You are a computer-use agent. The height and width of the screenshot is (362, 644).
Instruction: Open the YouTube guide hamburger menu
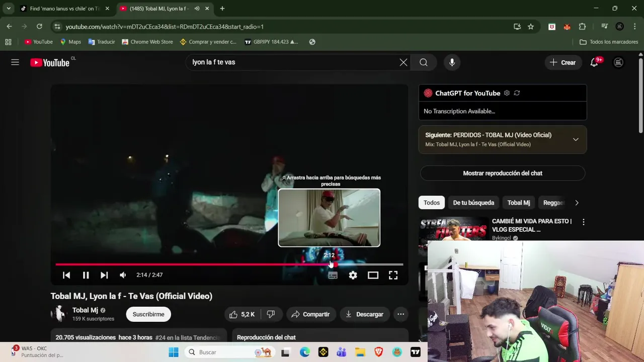click(15, 62)
